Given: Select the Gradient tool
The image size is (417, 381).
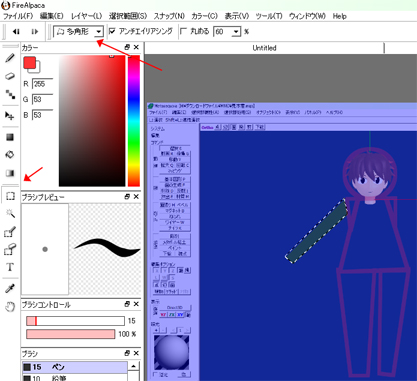Looking at the screenshot, I should click(10, 173).
